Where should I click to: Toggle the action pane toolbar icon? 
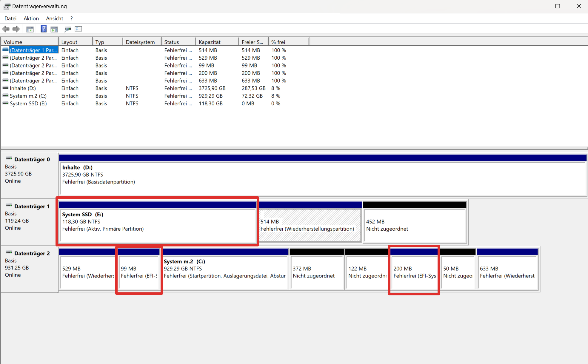pyautogui.click(x=54, y=29)
